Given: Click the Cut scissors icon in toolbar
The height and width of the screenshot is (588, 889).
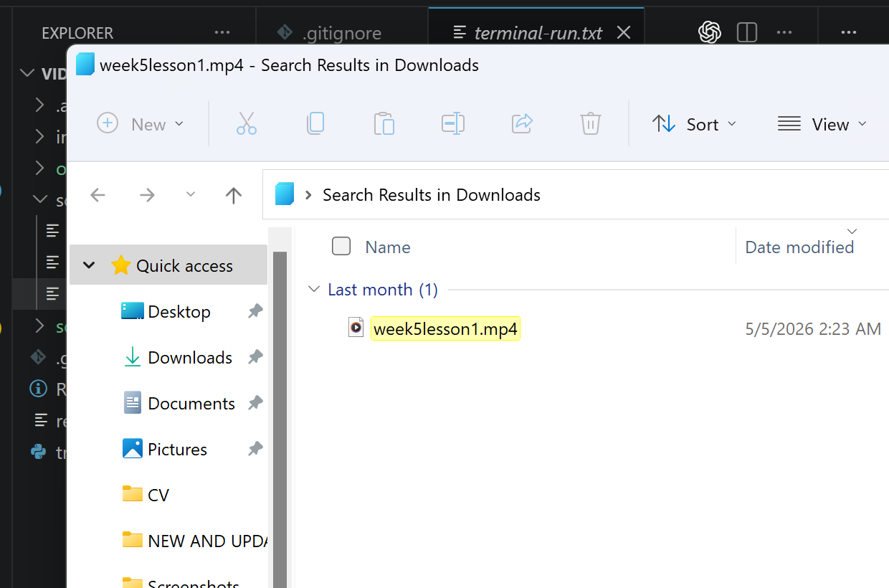Looking at the screenshot, I should coord(247,124).
